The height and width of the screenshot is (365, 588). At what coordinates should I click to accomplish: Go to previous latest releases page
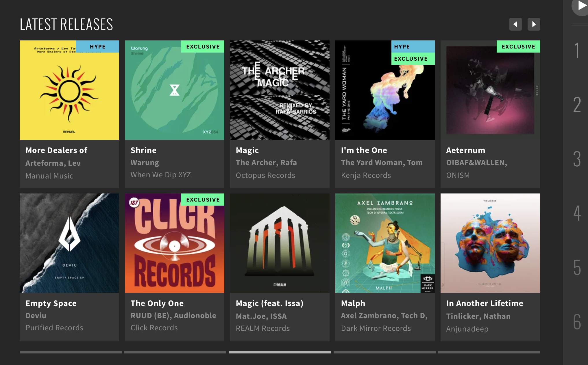(515, 24)
